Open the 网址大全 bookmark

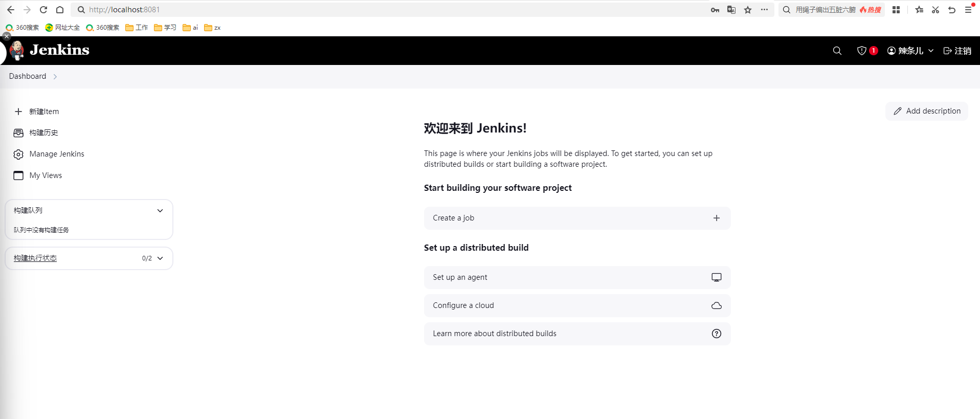coord(62,28)
